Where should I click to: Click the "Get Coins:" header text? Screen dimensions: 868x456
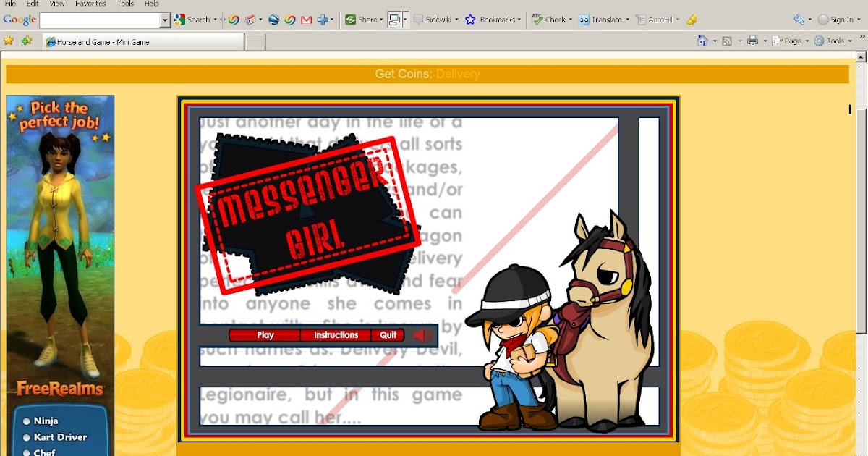pyautogui.click(x=404, y=74)
